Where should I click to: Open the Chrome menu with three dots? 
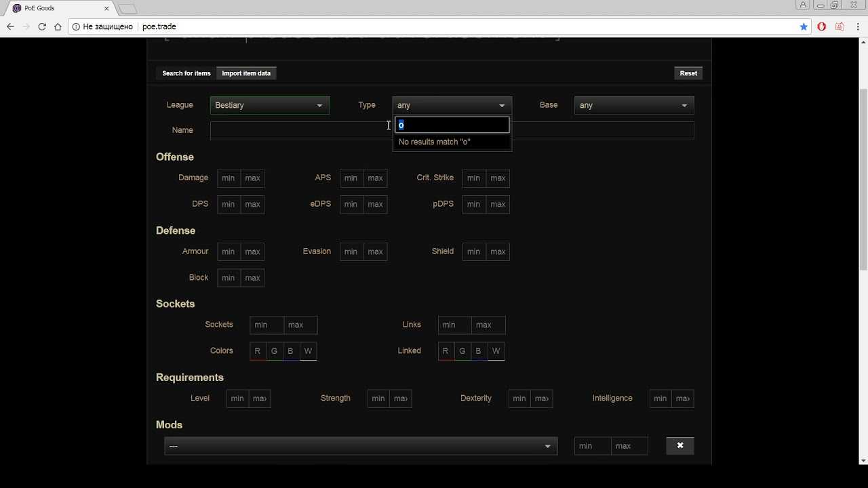(x=858, y=26)
